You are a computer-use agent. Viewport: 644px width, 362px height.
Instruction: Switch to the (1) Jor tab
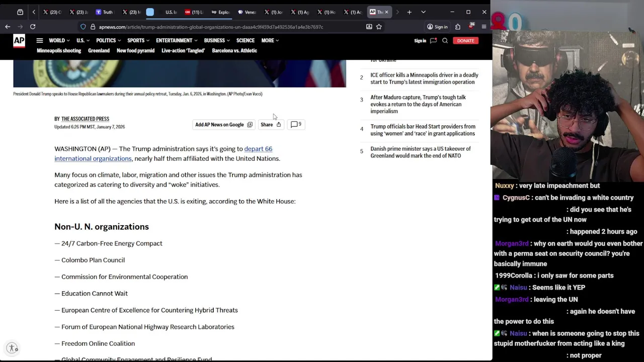coord(273,12)
